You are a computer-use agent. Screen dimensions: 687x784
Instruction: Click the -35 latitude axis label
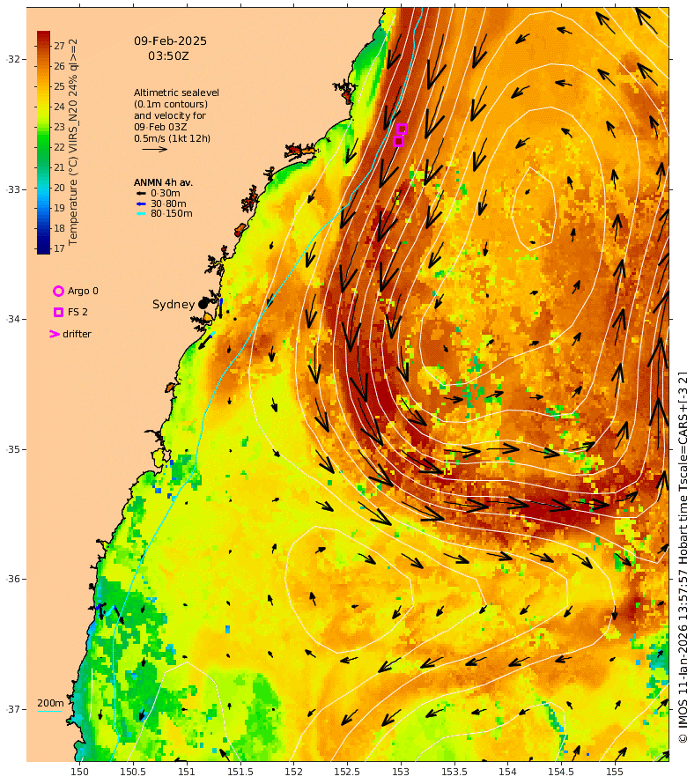[13, 449]
